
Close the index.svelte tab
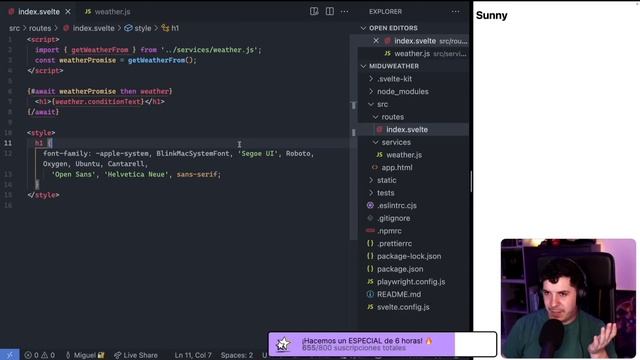pos(68,12)
